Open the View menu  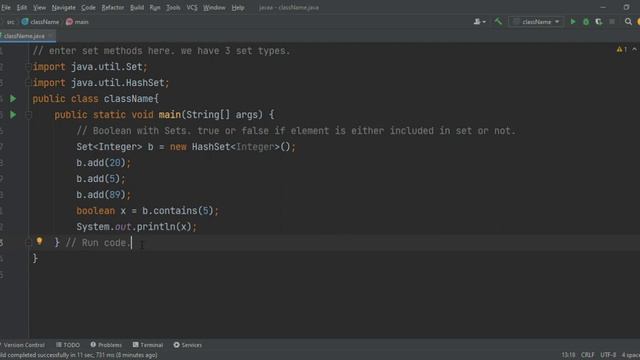(39, 7)
